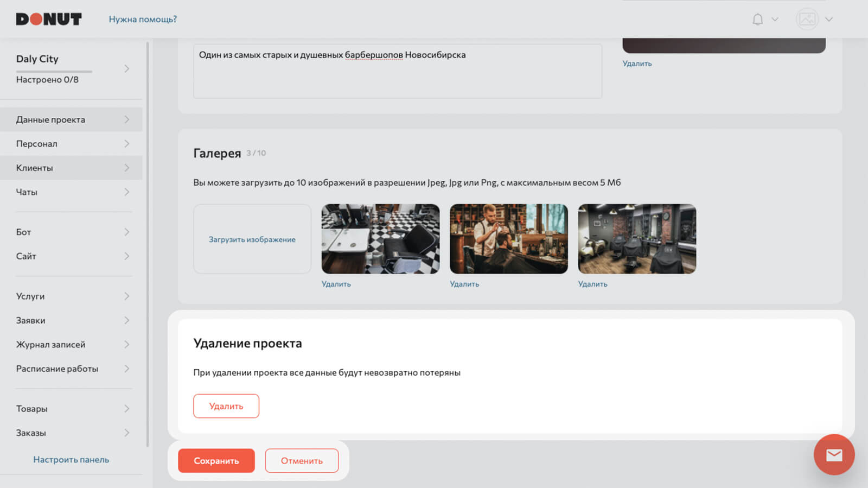
Task: Delete the checkered-floor gallery image
Action: point(336,284)
